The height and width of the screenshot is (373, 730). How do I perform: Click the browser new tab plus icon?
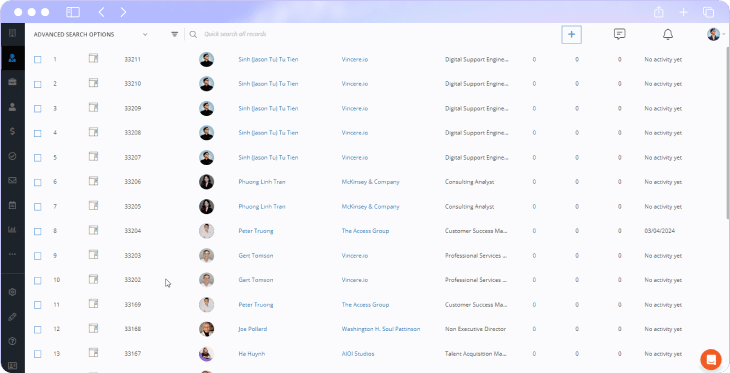point(683,12)
